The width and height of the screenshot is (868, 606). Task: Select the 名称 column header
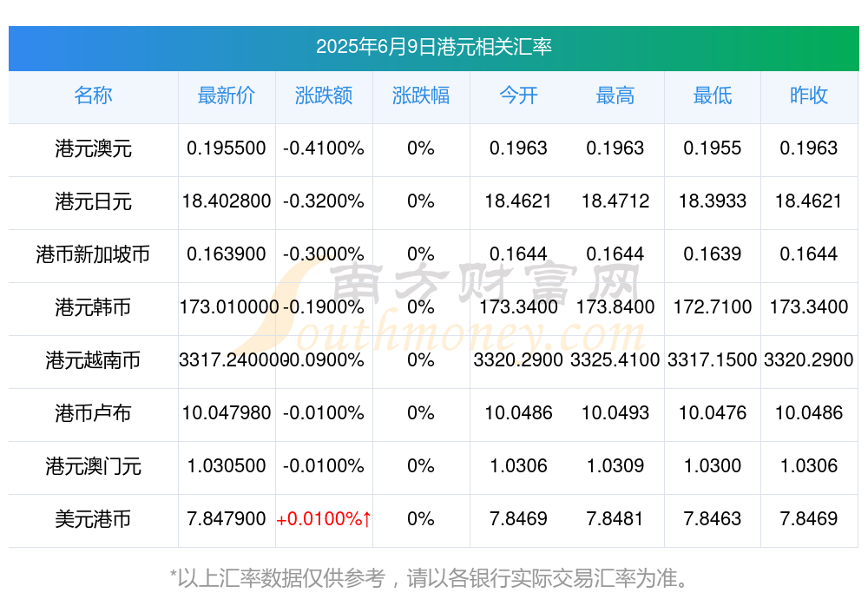[x=93, y=96]
